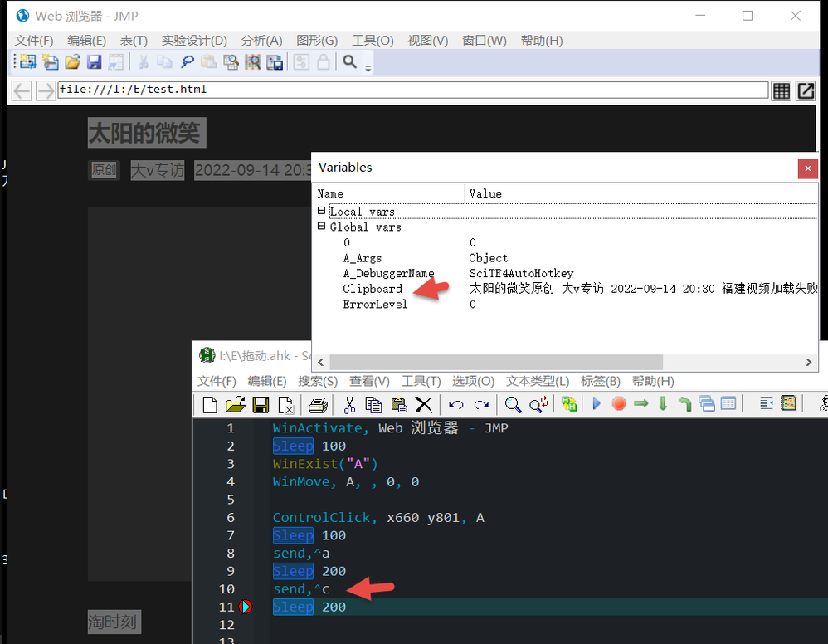This screenshot has height=644, width=828.
Task: Open the 工具(T) menu in SciTE
Action: [x=421, y=382]
